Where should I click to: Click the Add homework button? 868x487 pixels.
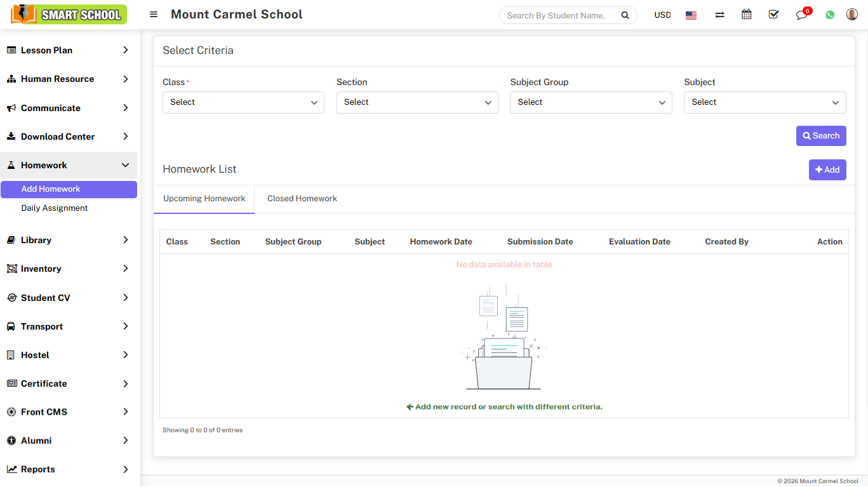(827, 170)
